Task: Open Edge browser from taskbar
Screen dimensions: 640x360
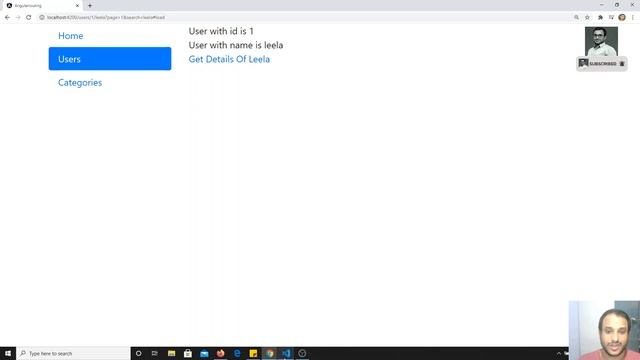Action: click(x=237, y=353)
